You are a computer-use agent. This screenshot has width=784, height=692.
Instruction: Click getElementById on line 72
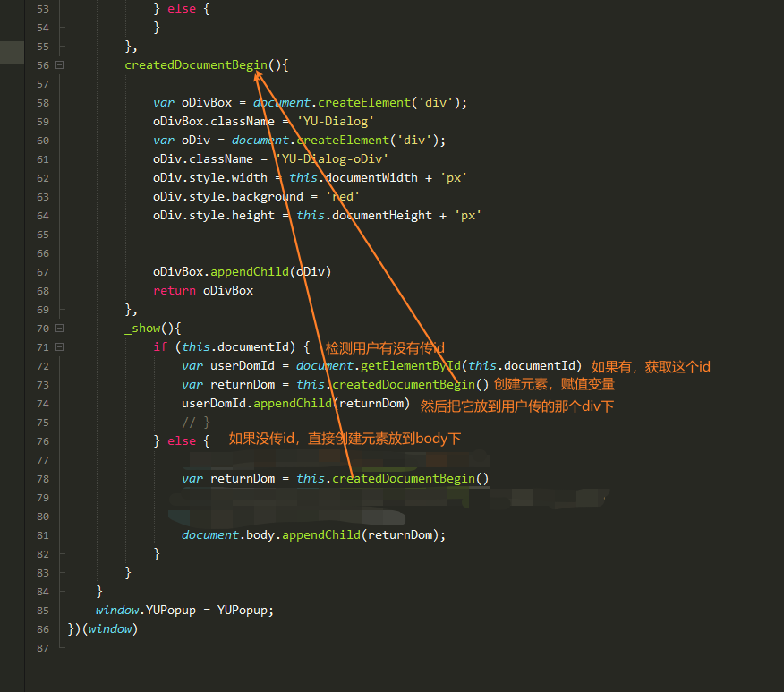[411, 366]
